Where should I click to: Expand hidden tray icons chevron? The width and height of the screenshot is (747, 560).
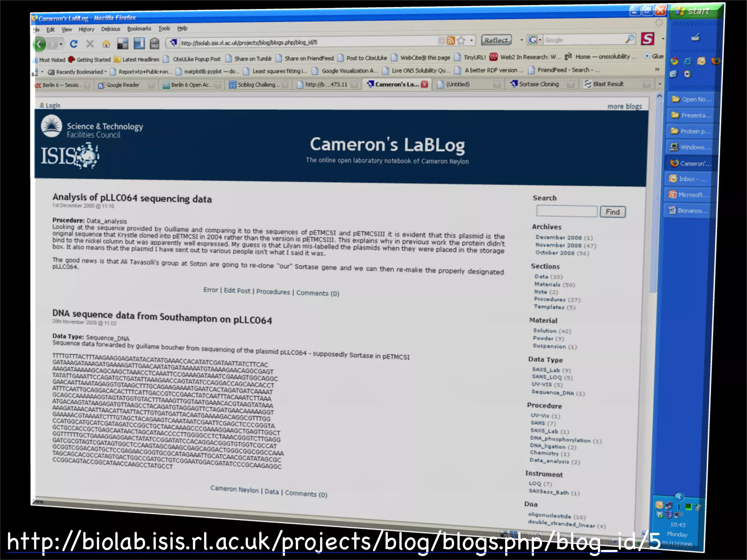pyautogui.click(x=679, y=497)
